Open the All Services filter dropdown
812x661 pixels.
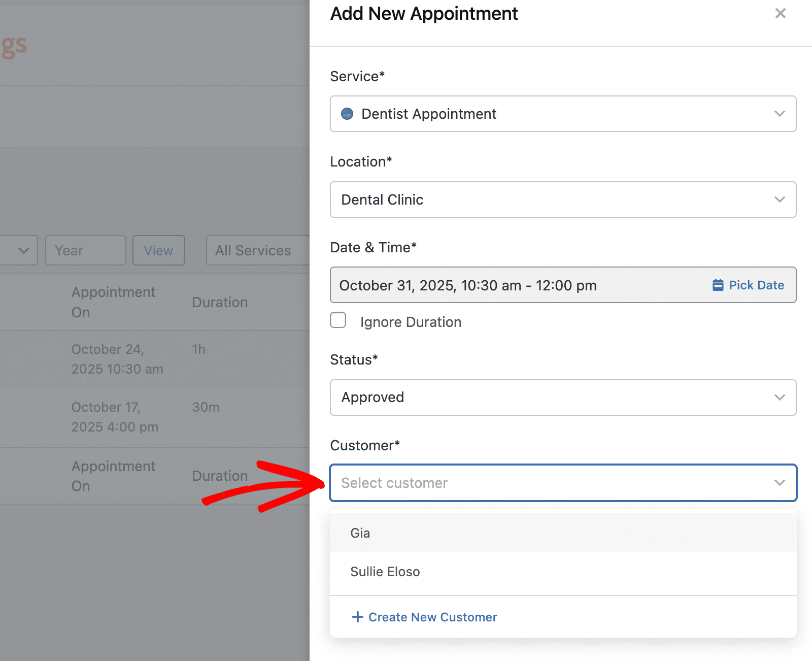257,250
